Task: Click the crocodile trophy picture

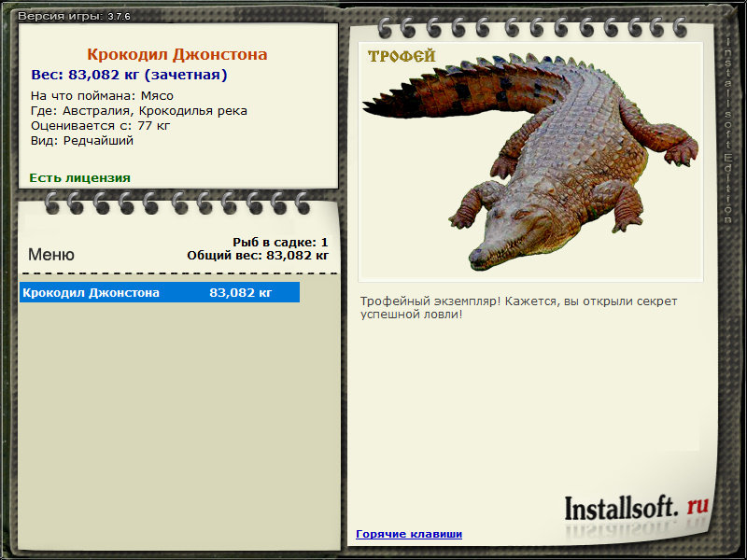Action: (530, 161)
